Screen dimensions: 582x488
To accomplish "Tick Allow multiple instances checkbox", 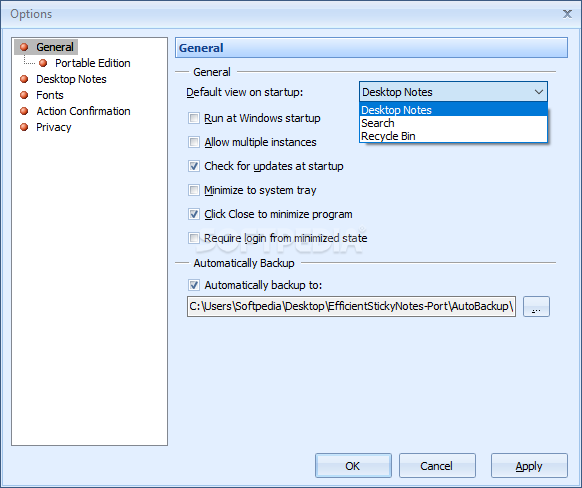I will tap(194, 142).
